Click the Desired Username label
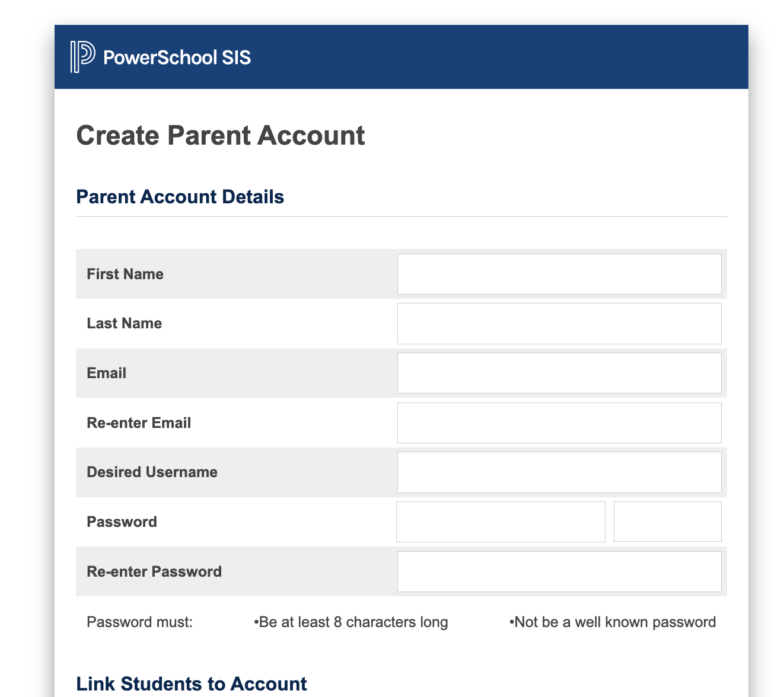The width and height of the screenshot is (784, 697). coord(152,472)
